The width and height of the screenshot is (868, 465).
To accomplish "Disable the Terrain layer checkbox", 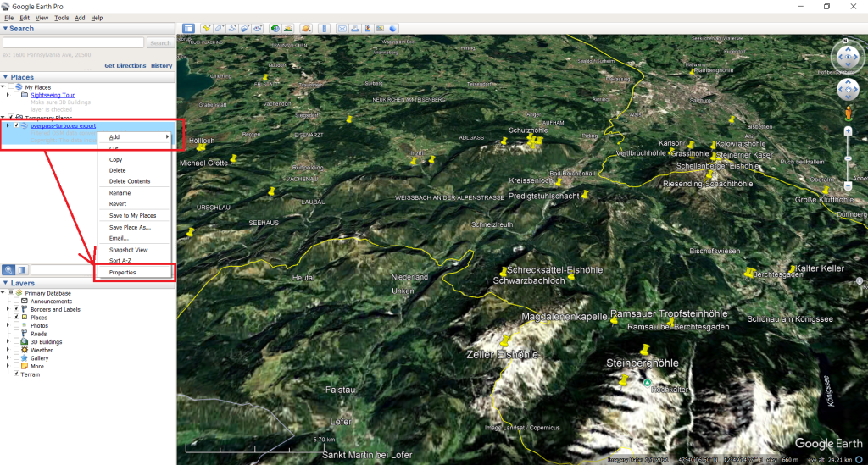I will tap(17, 374).
